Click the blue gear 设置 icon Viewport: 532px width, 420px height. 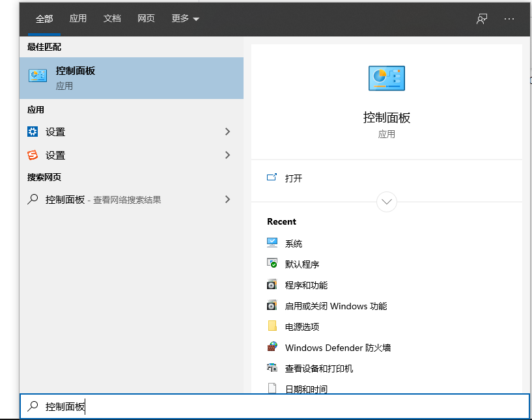pyautogui.click(x=33, y=132)
